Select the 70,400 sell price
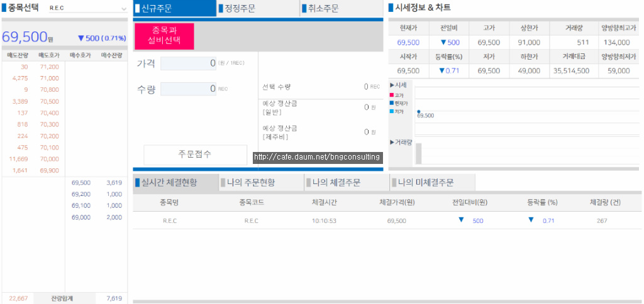The width and height of the screenshot is (644, 304). [x=49, y=113]
